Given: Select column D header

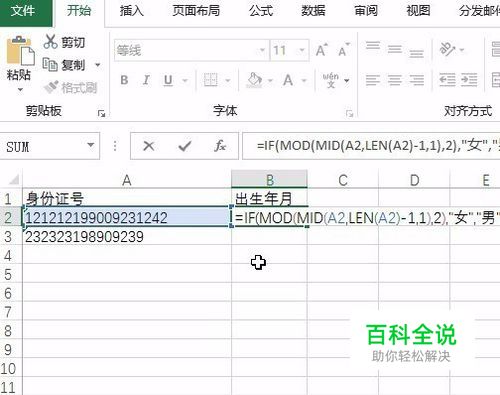Looking at the screenshot, I should pos(414,180).
